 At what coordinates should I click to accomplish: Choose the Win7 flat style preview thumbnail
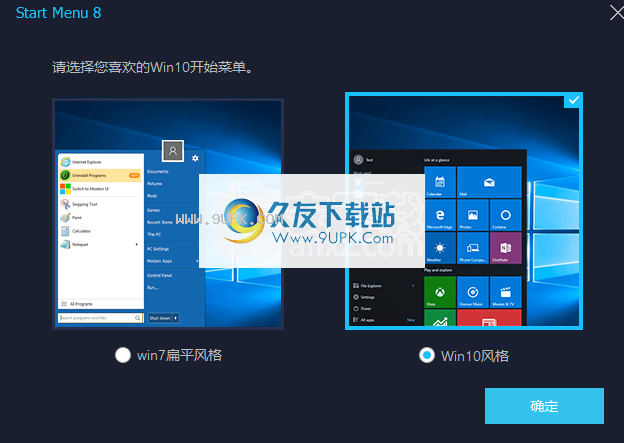pos(168,214)
